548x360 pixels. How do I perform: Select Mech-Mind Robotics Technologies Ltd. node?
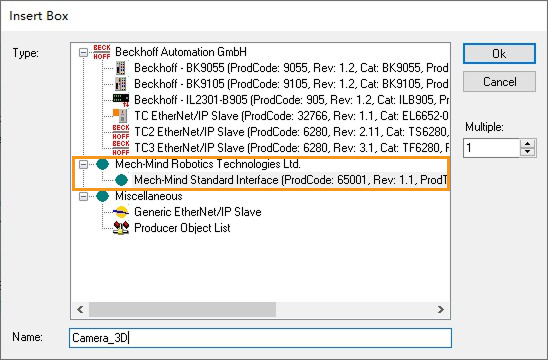pyautogui.click(x=208, y=164)
